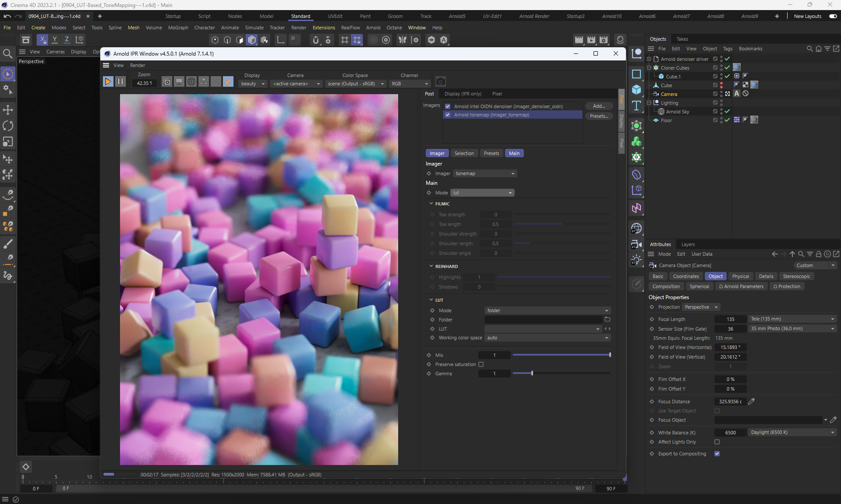
Task: Click the IPR snapshot camera icon
Action: [441, 82]
